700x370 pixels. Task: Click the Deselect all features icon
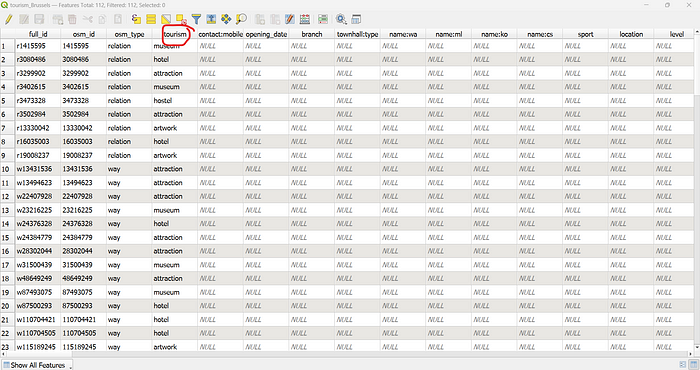coord(181,19)
